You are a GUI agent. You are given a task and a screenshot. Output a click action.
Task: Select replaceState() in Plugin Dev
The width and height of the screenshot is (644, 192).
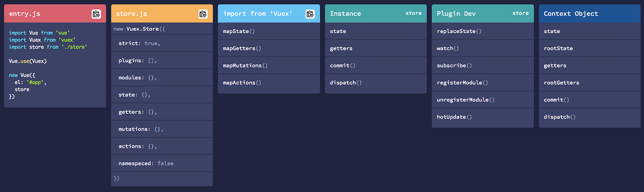483,31
